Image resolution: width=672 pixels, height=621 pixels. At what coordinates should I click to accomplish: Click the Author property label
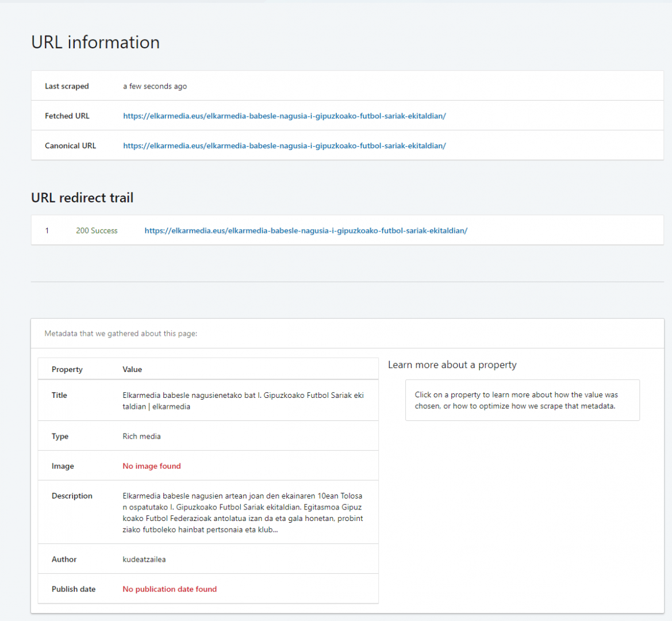click(x=64, y=559)
